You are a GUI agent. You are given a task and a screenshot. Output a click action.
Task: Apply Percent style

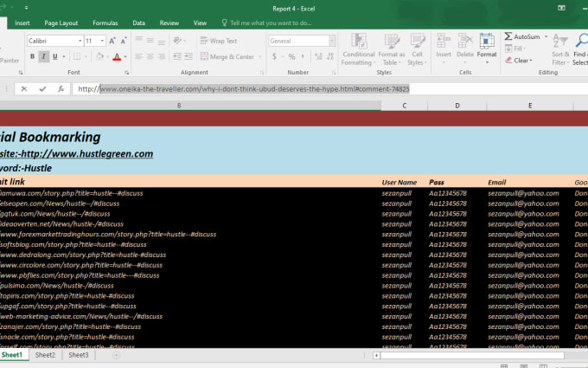[x=291, y=56]
